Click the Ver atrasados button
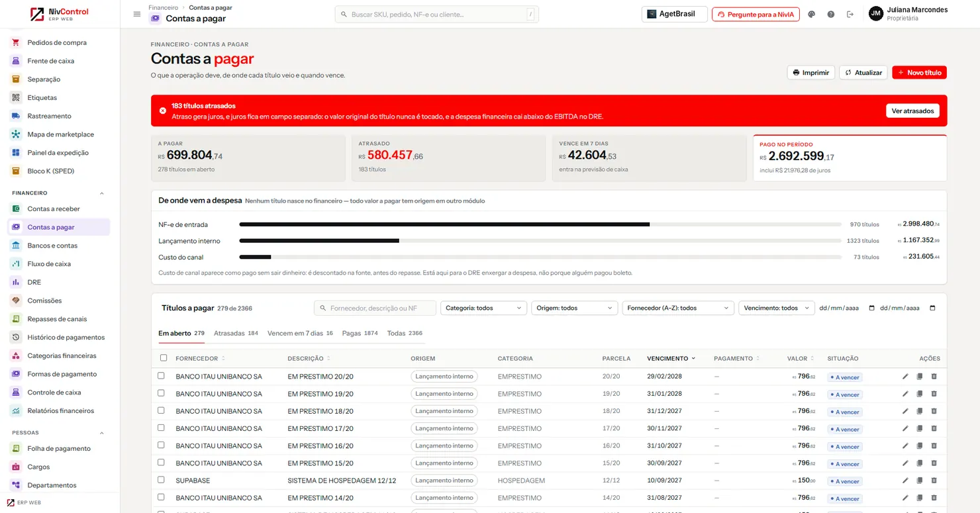The image size is (980, 513). (x=912, y=111)
